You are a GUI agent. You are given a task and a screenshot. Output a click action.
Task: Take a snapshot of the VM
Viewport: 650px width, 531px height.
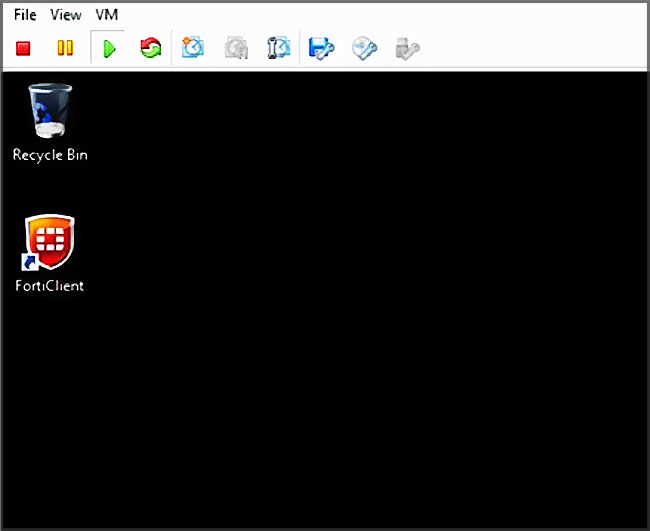193,48
